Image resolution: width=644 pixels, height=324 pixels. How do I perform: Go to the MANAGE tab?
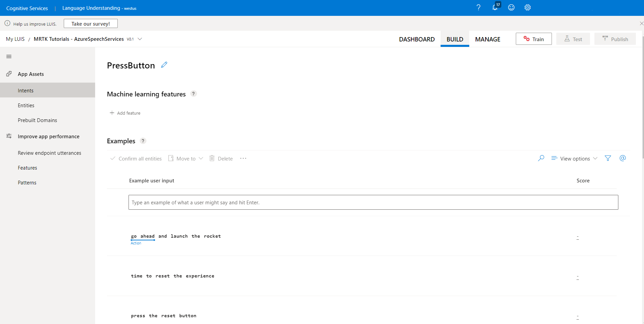point(488,39)
